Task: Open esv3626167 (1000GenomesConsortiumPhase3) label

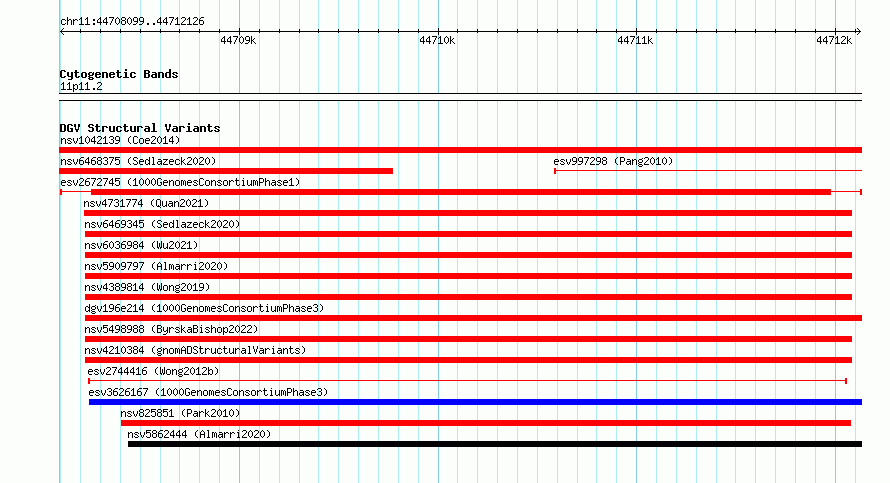Action: pyautogui.click(x=208, y=392)
